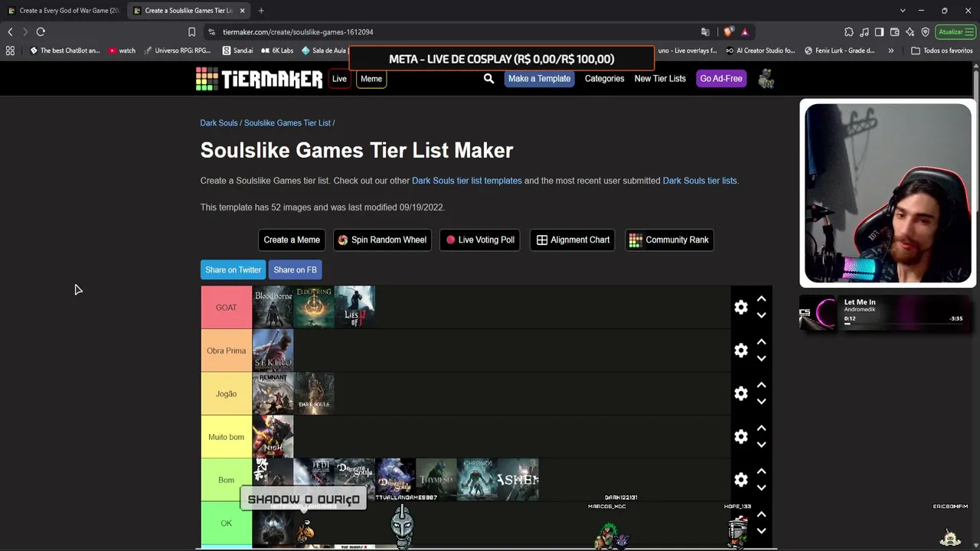The image size is (980, 551).
Task: Open the apps grid icon in bookmarks bar
Action: [x=10, y=51]
